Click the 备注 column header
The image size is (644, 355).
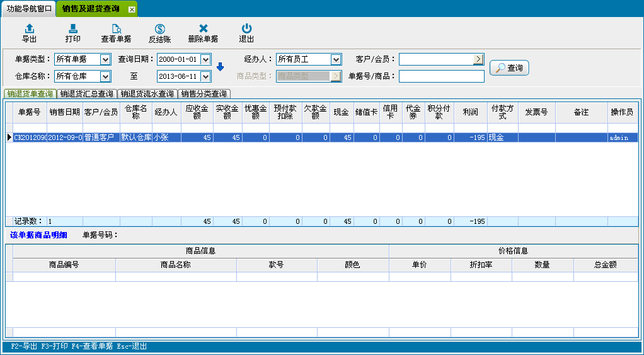pyautogui.click(x=582, y=112)
